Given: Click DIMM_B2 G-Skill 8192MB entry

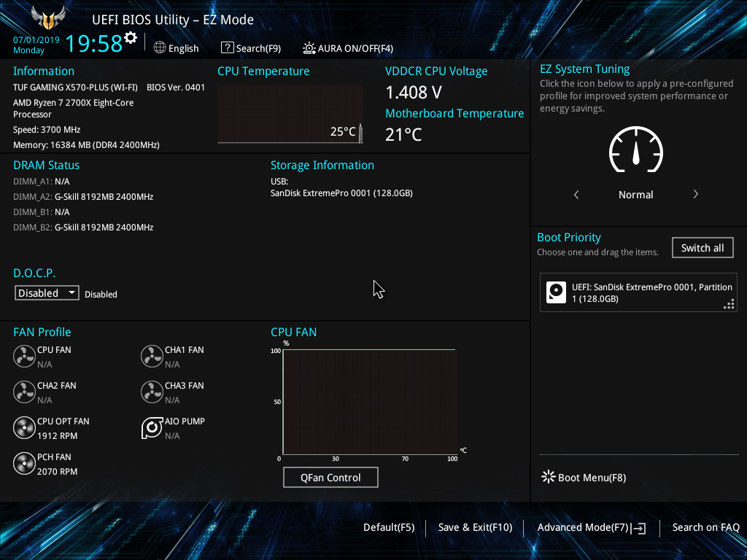Looking at the screenshot, I should (x=83, y=227).
